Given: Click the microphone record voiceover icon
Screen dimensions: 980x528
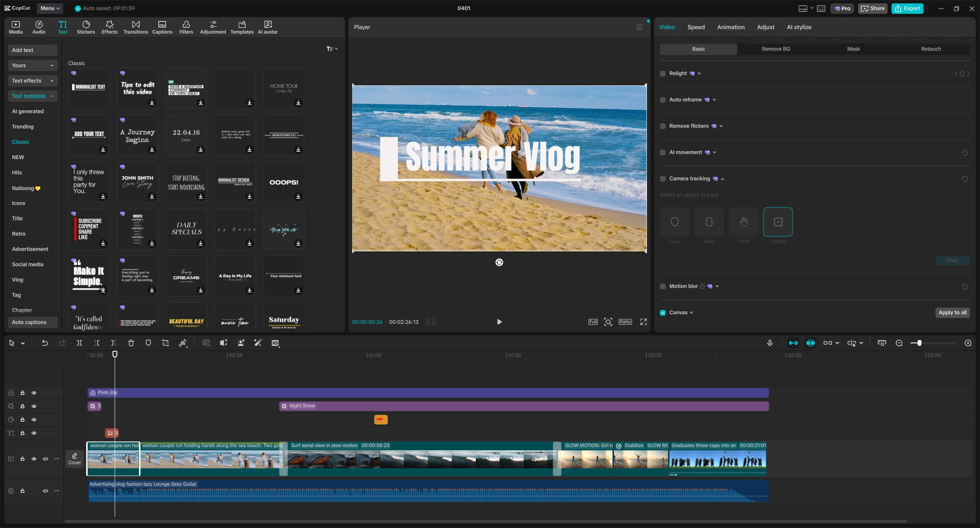Looking at the screenshot, I should click(x=770, y=343).
